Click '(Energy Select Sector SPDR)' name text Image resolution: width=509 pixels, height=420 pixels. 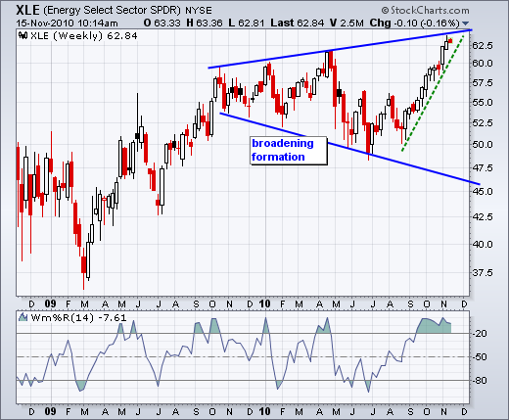tap(112, 11)
